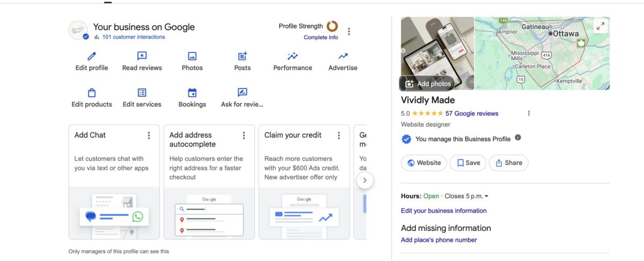Expand business hours dropdown arrow
The image size is (644, 261).
coord(486,197)
